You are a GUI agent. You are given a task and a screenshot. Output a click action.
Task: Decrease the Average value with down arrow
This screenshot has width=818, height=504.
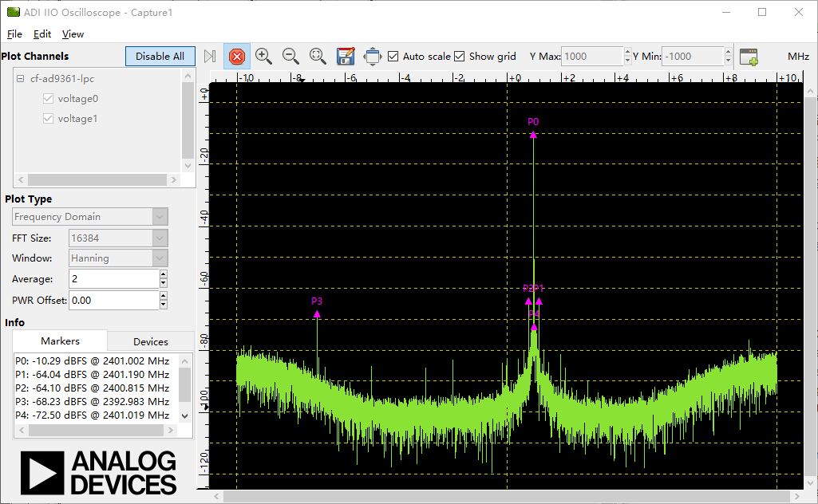click(164, 284)
